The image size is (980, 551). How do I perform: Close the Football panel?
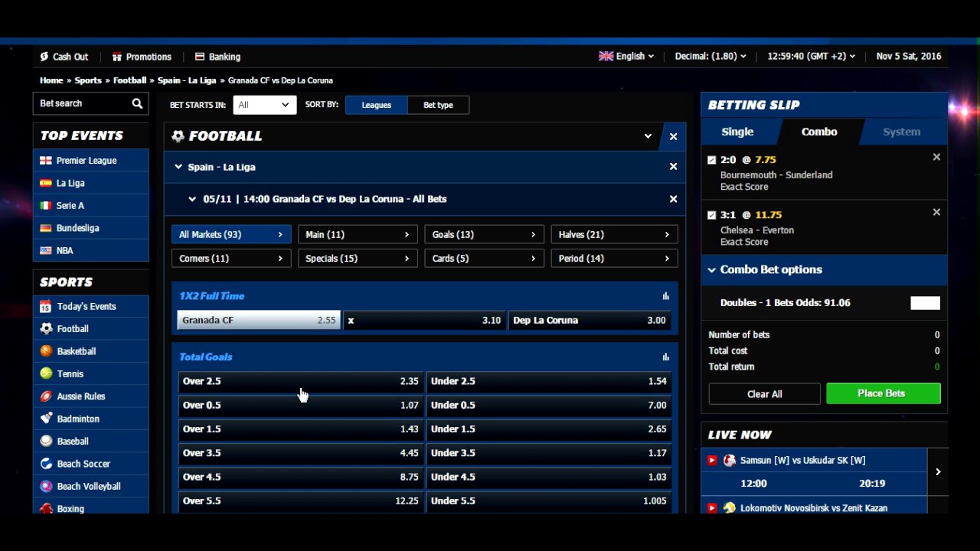pyautogui.click(x=673, y=136)
